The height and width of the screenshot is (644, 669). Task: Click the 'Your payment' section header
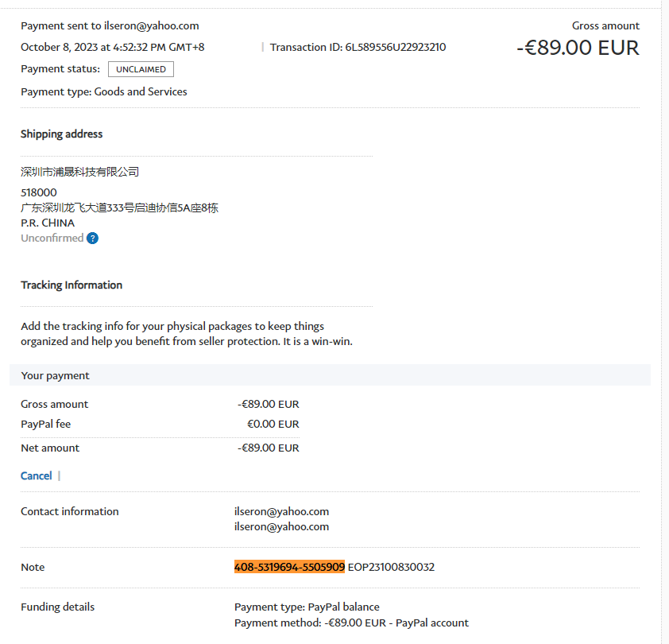click(x=55, y=375)
